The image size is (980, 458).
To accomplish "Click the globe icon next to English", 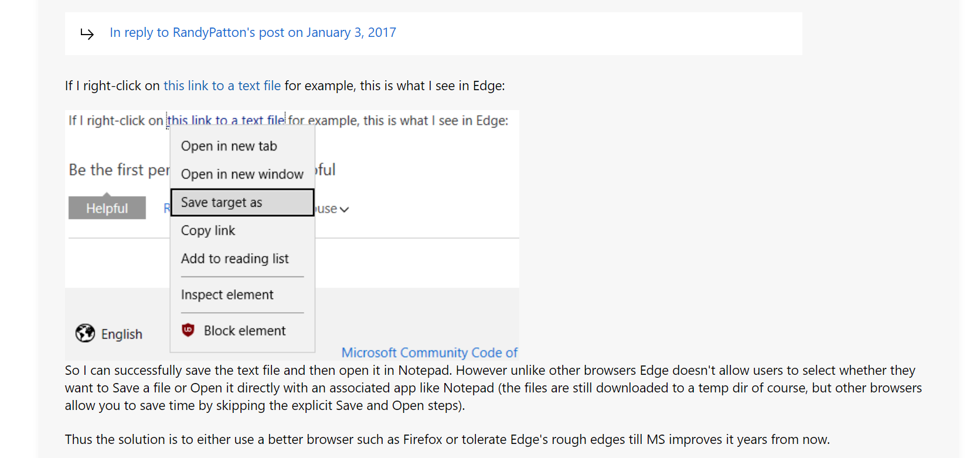I will (x=85, y=333).
